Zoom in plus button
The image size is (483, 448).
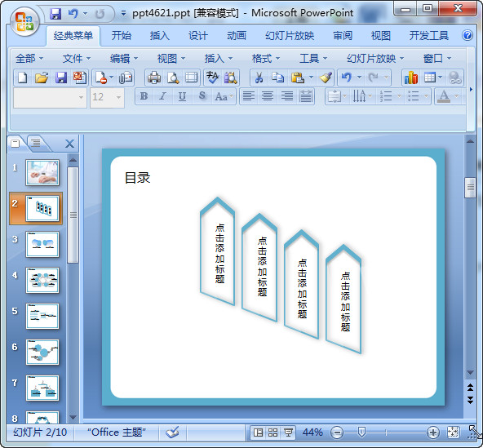pos(432,432)
